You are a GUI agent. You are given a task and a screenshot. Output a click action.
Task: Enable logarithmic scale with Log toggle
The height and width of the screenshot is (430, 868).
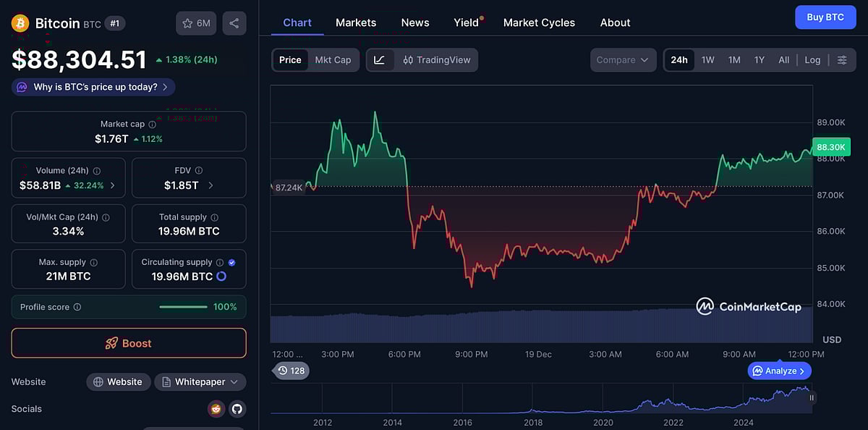click(x=812, y=60)
